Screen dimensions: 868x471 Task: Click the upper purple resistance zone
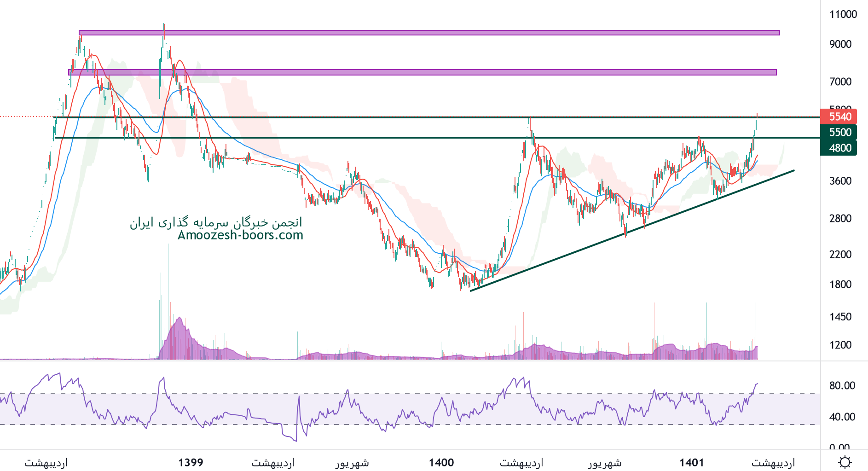click(x=429, y=33)
